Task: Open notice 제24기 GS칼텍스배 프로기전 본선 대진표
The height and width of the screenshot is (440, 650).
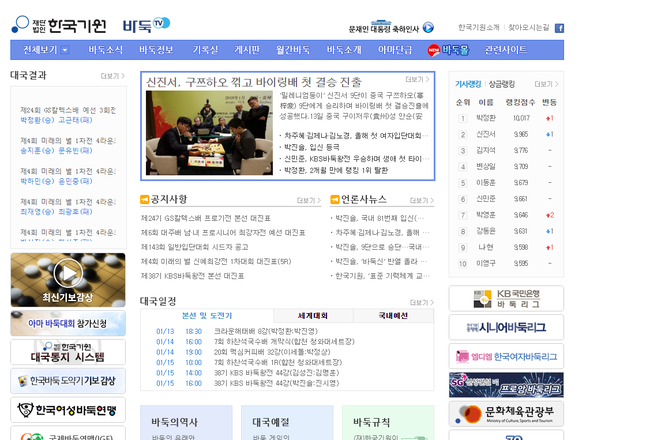Action: 206,218
